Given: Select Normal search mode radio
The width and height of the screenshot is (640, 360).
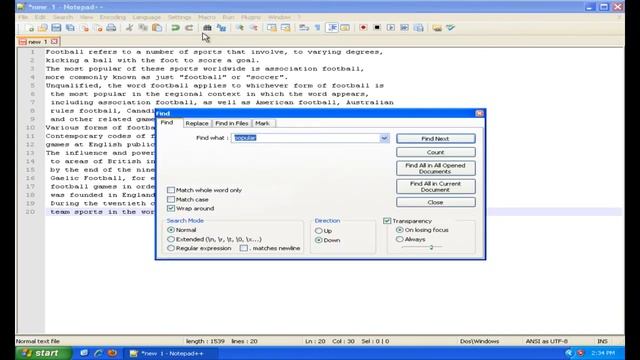Looking at the screenshot, I should tap(171, 230).
